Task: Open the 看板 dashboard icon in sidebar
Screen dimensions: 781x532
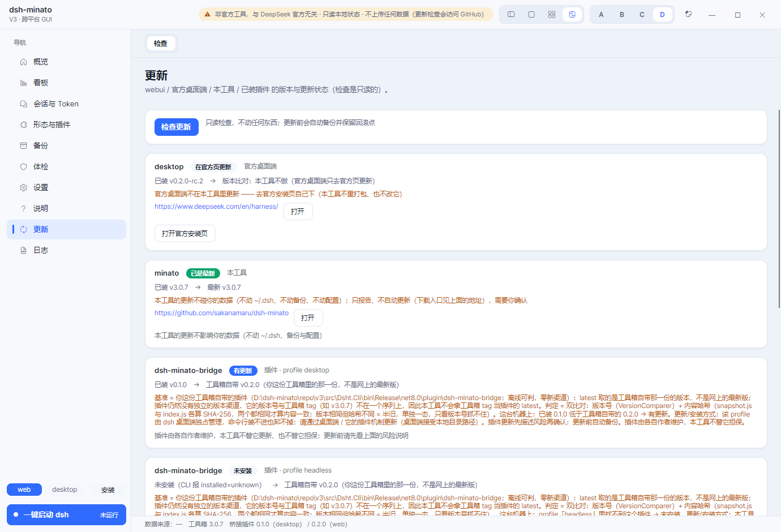Action: [23, 83]
